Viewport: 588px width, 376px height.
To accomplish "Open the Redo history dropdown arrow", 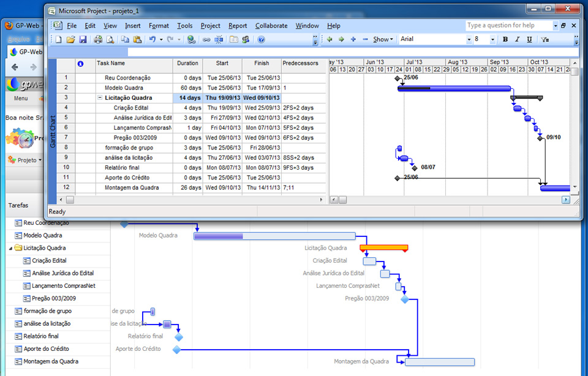I will [179, 39].
